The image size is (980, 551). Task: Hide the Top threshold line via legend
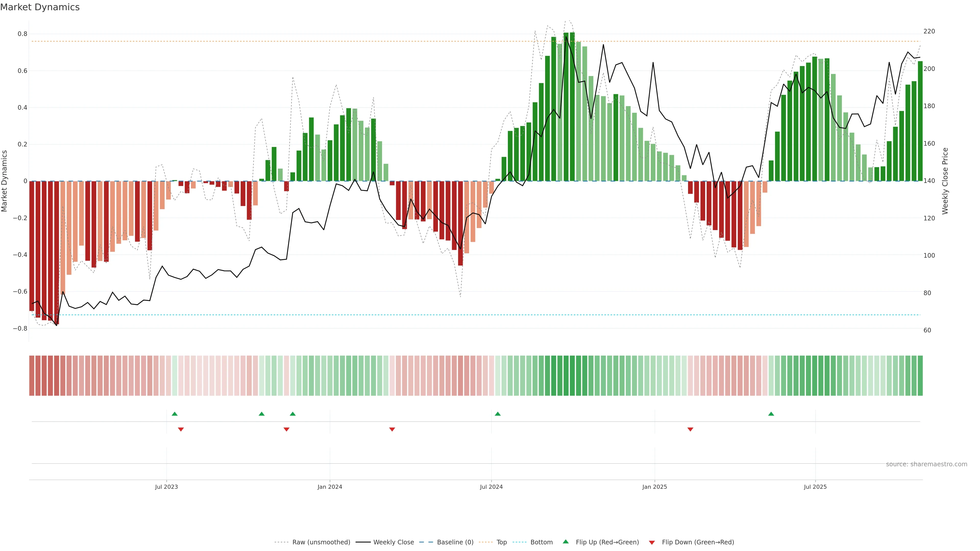tap(501, 542)
